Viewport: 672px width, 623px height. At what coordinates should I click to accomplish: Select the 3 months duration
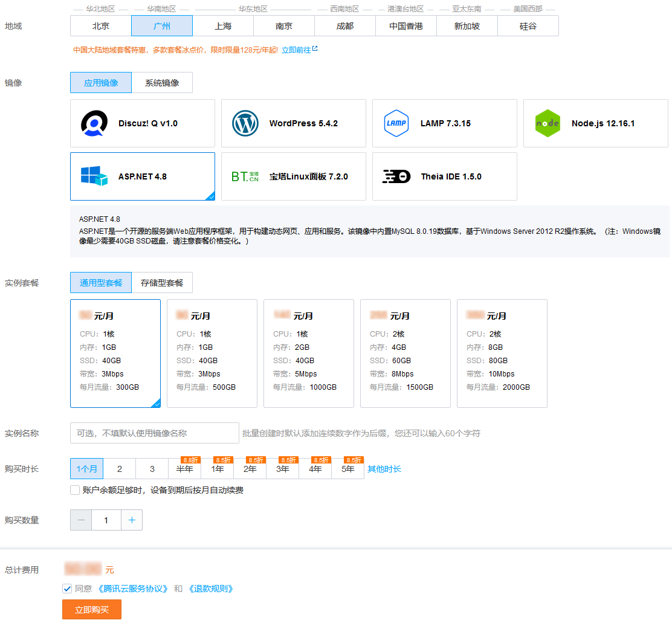152,469
